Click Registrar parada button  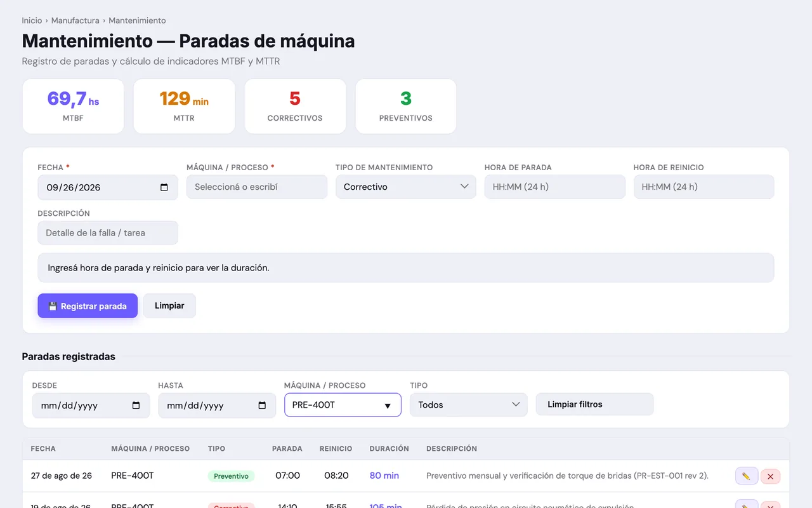coord(88,306)
